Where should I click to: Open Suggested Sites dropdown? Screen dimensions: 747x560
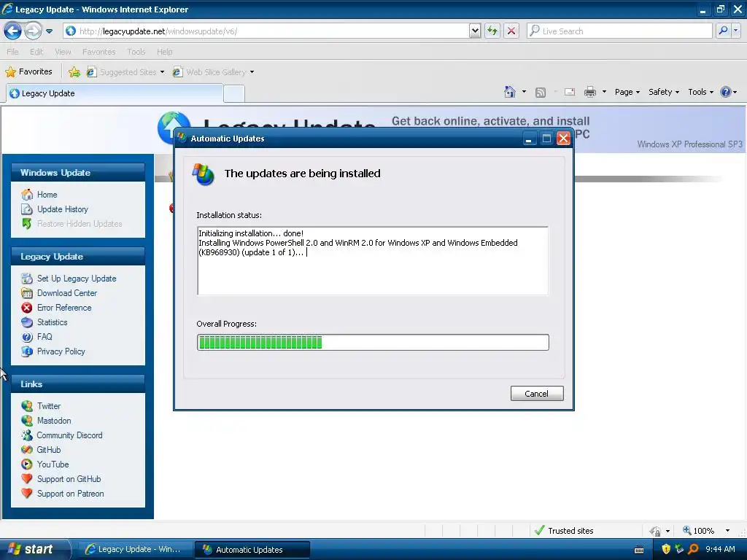tap(125, 72)
